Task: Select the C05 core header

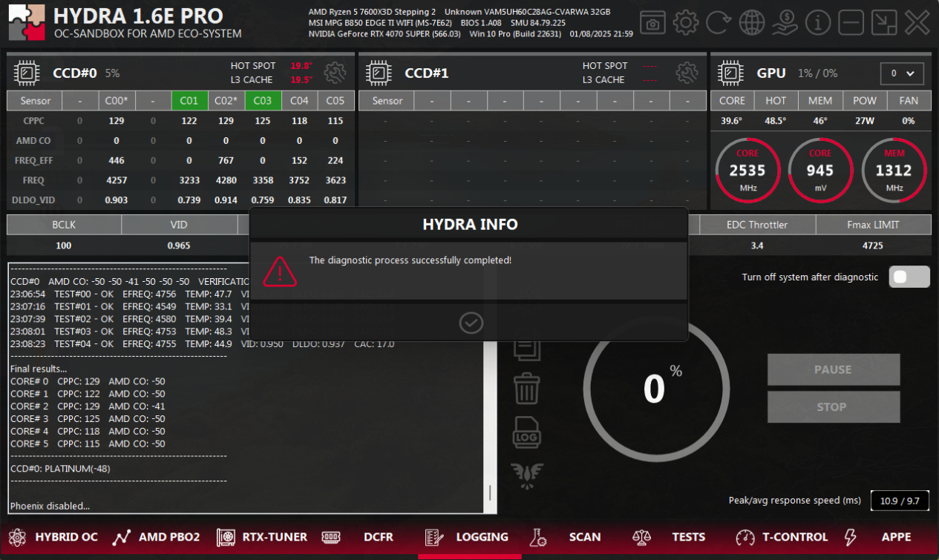Action: point(336,101)
